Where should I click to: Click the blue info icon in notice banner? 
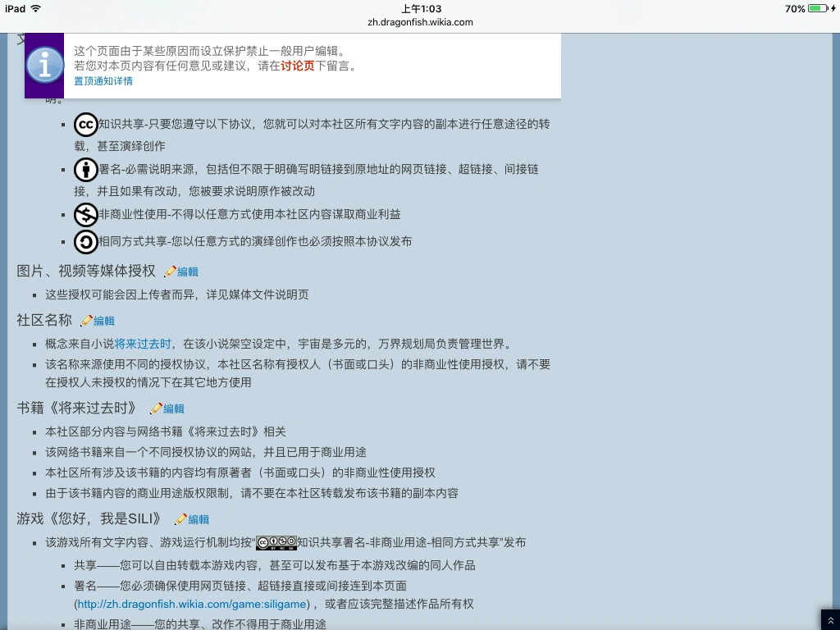point(44,65)
